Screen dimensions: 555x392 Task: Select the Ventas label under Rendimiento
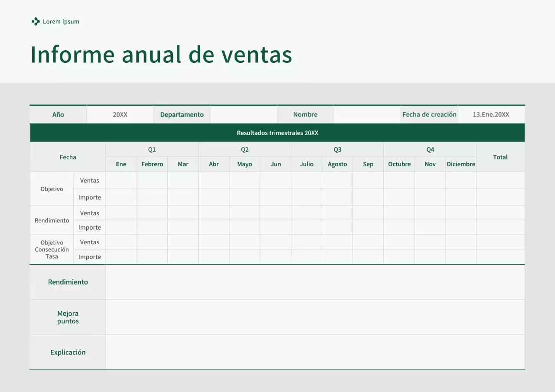pyautogui.click(x=89, y=213)
